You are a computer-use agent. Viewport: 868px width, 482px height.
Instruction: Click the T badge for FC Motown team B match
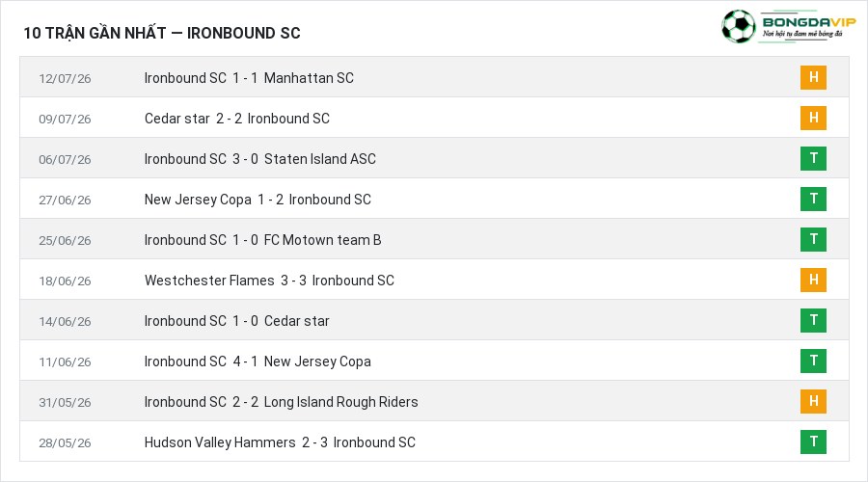click(813, 239)
